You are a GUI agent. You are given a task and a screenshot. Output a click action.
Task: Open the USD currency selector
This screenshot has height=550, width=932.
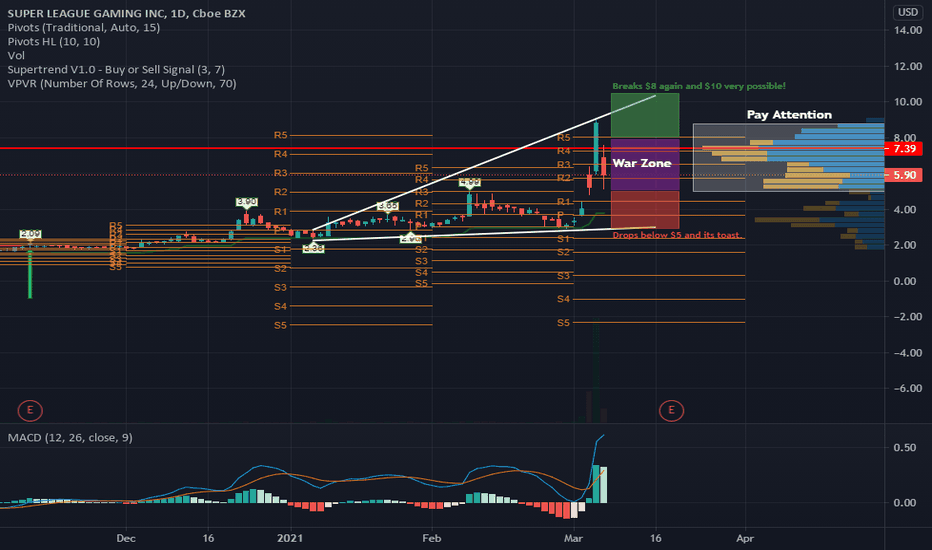pyautogui.click(x=908, y=12)
